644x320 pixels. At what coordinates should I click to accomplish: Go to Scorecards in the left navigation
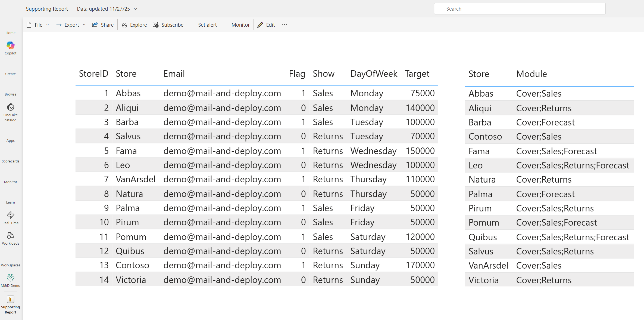[x=10, y=161]
